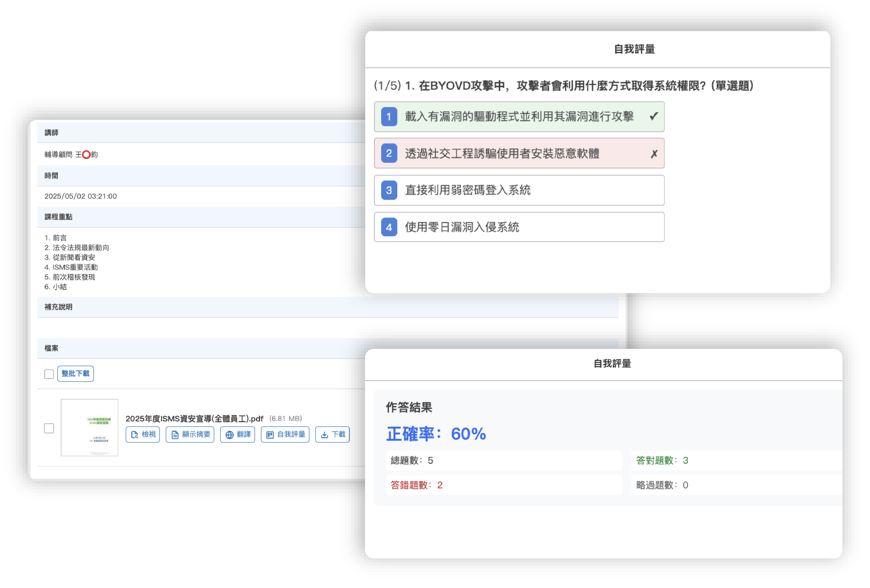Click the instructor name 輔導顧問 text
The image size is (870, 588).
click(x=71, y=155)
